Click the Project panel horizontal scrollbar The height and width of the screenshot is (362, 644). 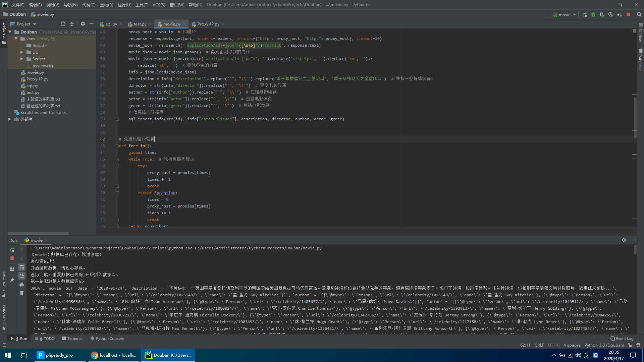pos(38,234)
